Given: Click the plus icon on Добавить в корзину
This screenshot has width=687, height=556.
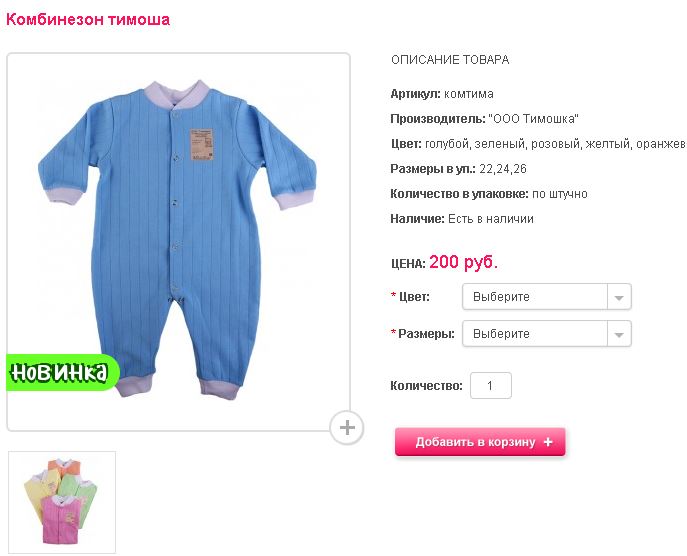Looking at the screenshot, I should point(548,442).
